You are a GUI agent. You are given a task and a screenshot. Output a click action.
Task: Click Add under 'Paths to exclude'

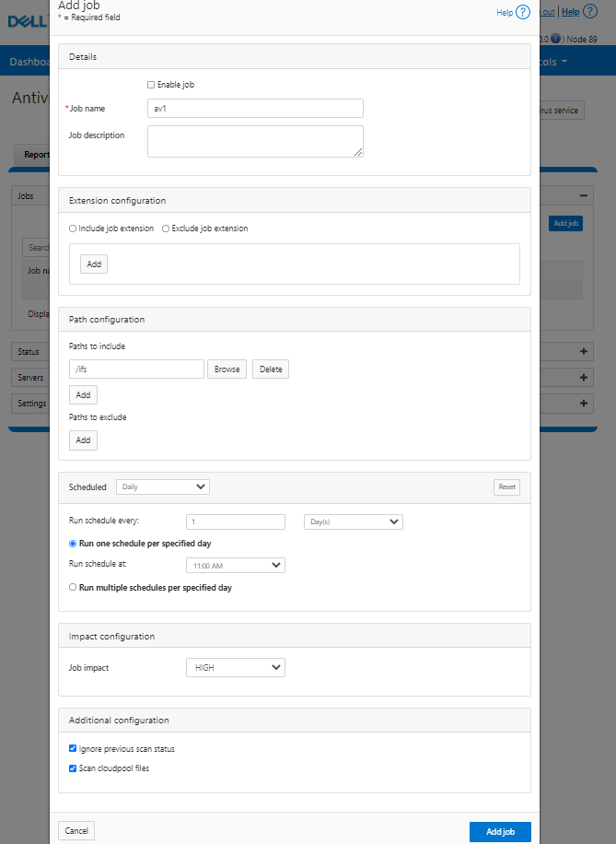pos(83,440)
